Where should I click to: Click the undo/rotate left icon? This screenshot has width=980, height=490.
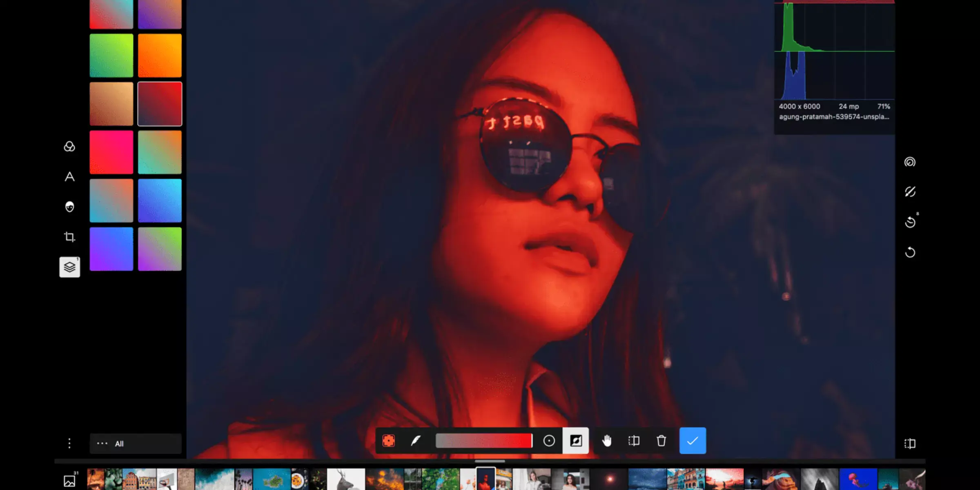coord(910,222)
